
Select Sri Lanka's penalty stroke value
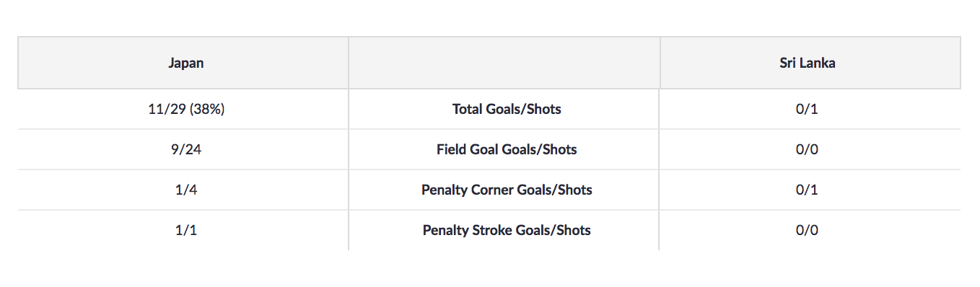click(808, 231)
